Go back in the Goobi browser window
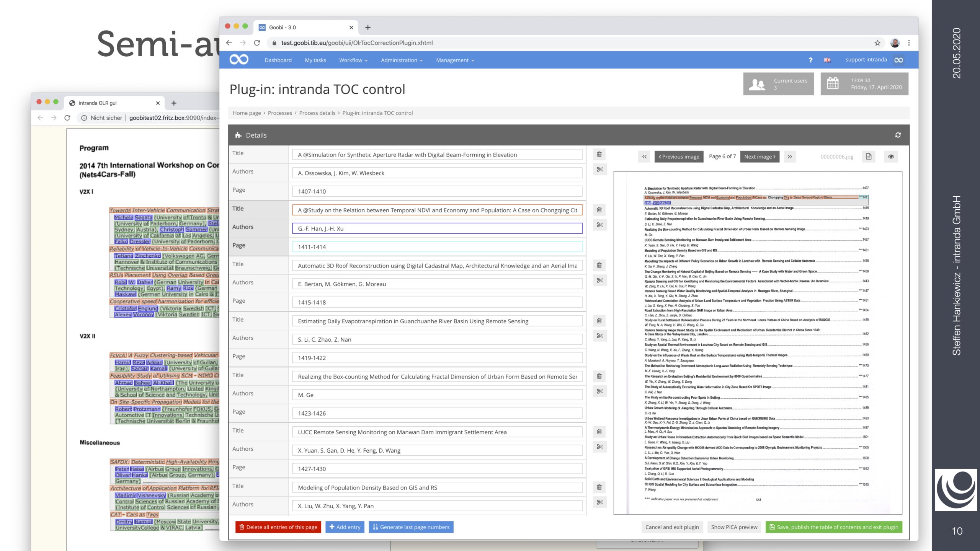980x551 pixels. (229, 43)
